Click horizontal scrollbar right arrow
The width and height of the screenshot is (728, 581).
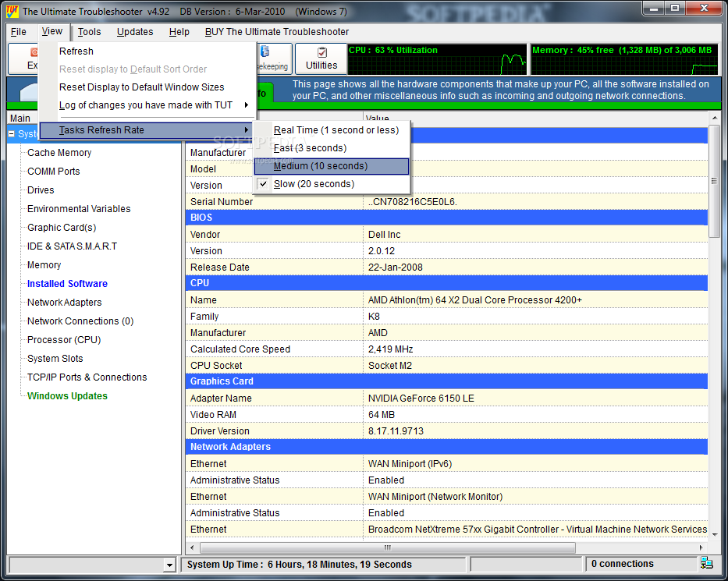pos(701,547)
